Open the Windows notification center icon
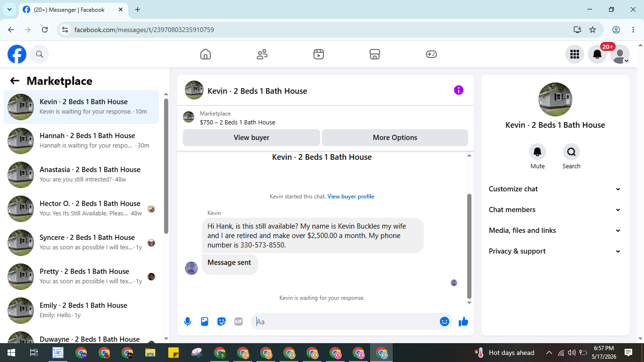The image size is (644, 362). point(628,353)
